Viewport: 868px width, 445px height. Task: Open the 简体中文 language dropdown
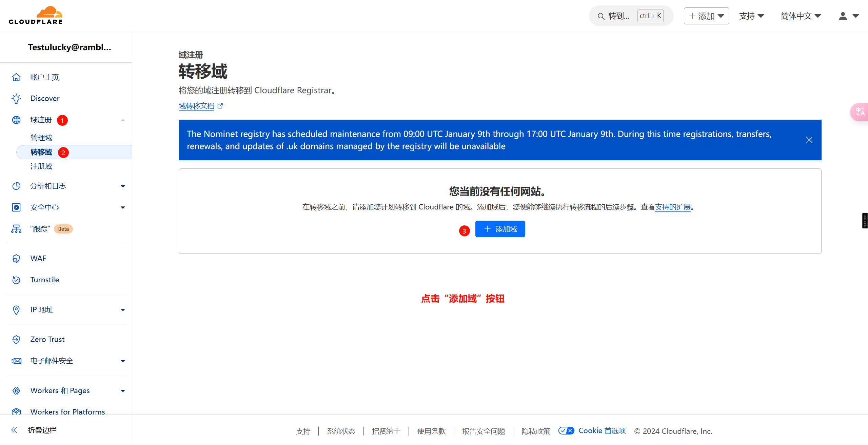click(801, 16)
